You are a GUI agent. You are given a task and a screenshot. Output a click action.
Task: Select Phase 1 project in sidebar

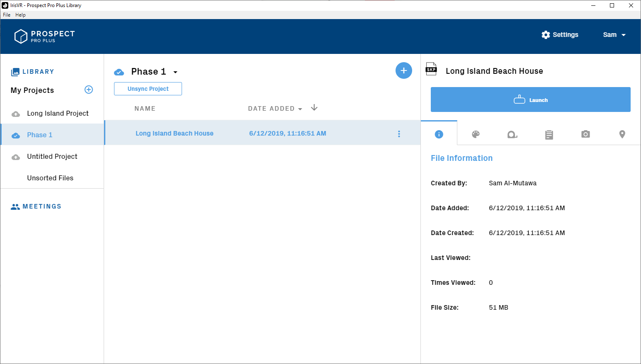pyautogui.click(x=52, y=134)
